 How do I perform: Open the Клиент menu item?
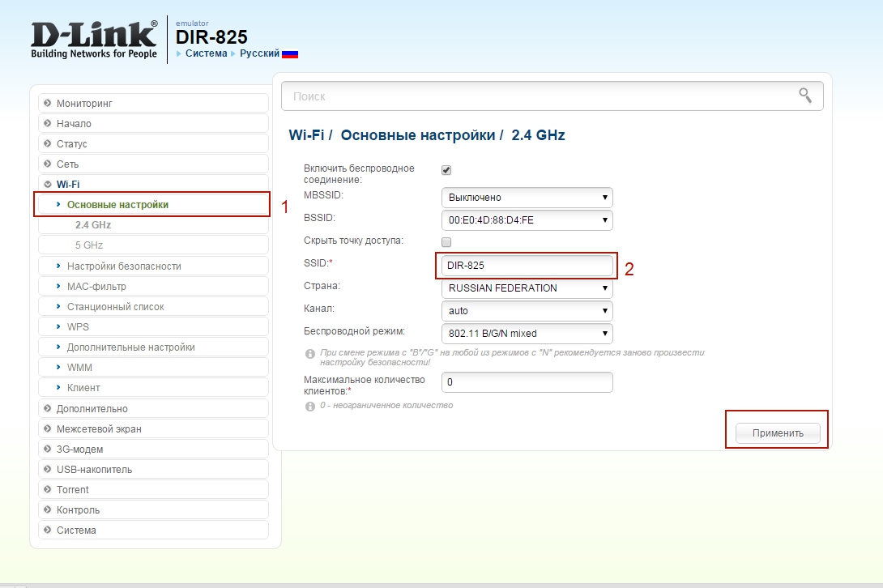tap(153, 387)
